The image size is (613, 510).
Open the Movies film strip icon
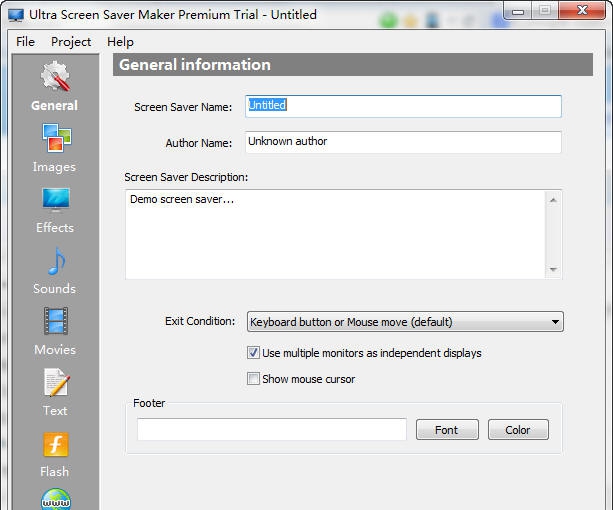coord(56,321)
